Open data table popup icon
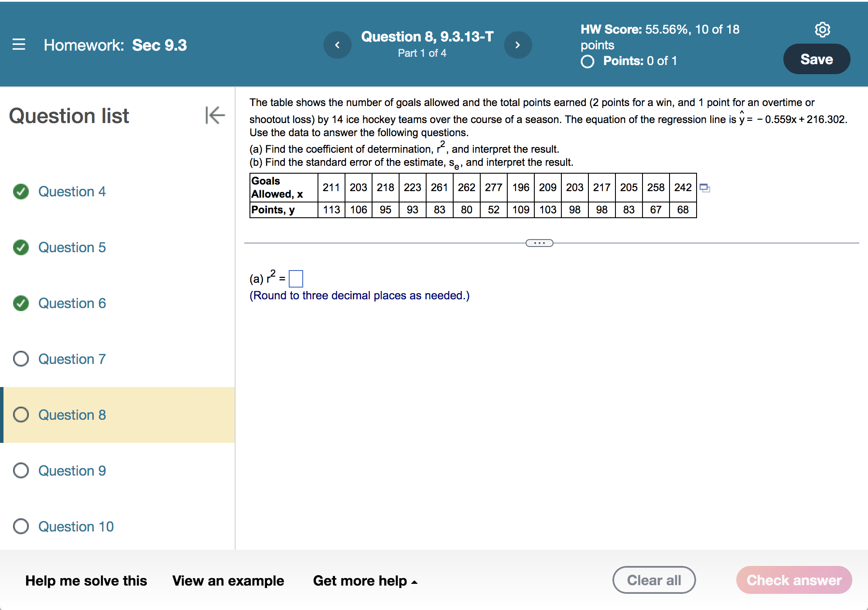The width and height of the screenshot is (868, 610). click(704, 188)
